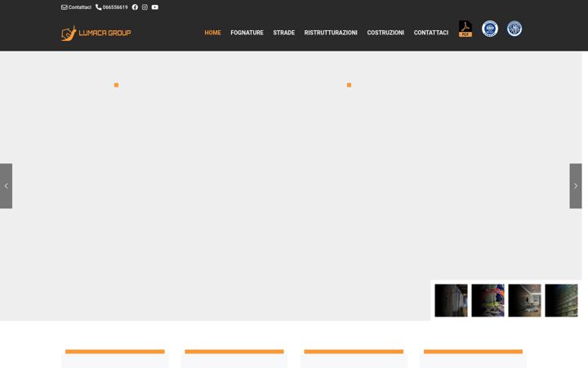
Task: Call phone number 066556619
Action: [x=112, y=7]
